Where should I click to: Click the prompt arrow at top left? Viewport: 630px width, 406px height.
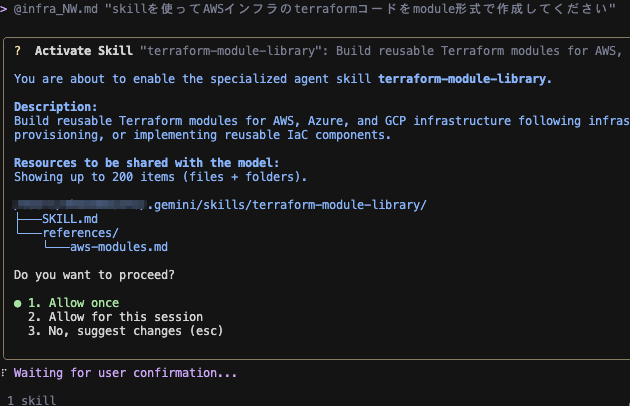pyautogui.click(x=4, y=7)
